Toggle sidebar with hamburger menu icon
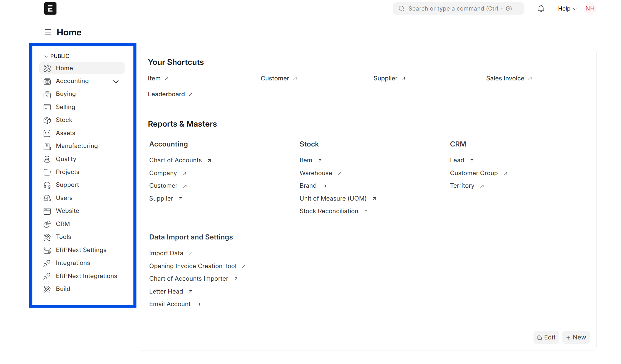 [48, 32]
